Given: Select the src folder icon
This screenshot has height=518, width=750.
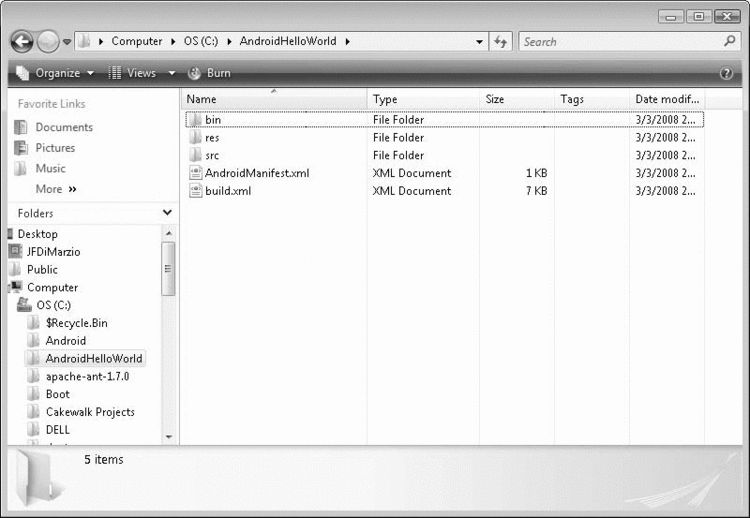Looking at the screenshot, I should coord(195,155).
